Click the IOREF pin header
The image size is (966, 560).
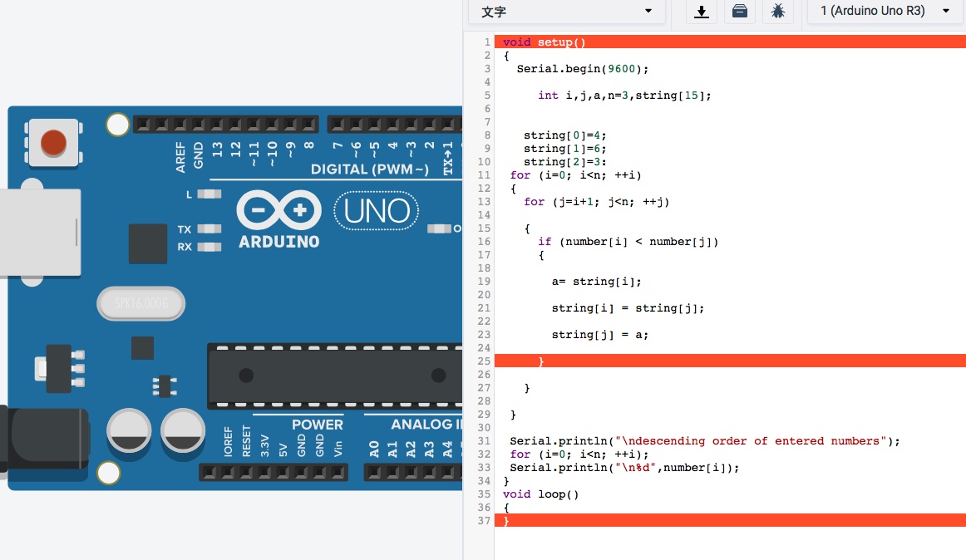228,473
